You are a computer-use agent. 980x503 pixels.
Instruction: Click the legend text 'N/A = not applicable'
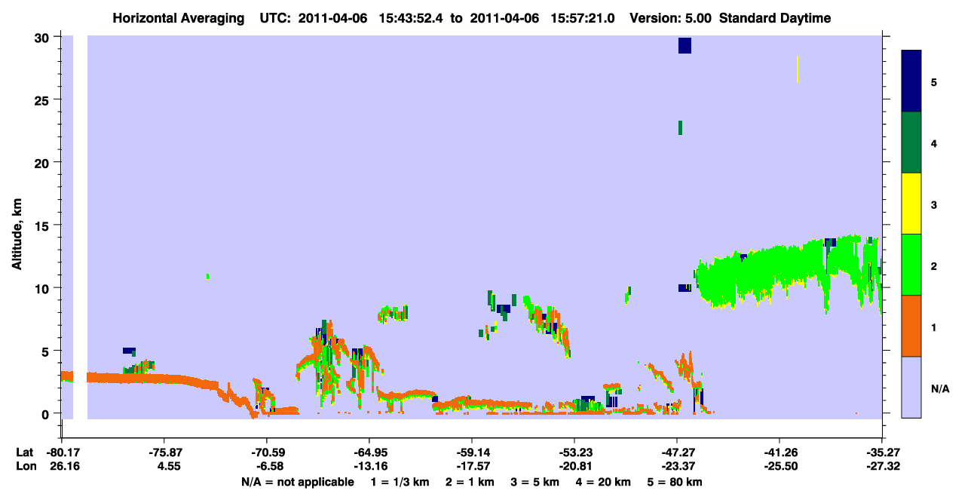pos(297,482)
